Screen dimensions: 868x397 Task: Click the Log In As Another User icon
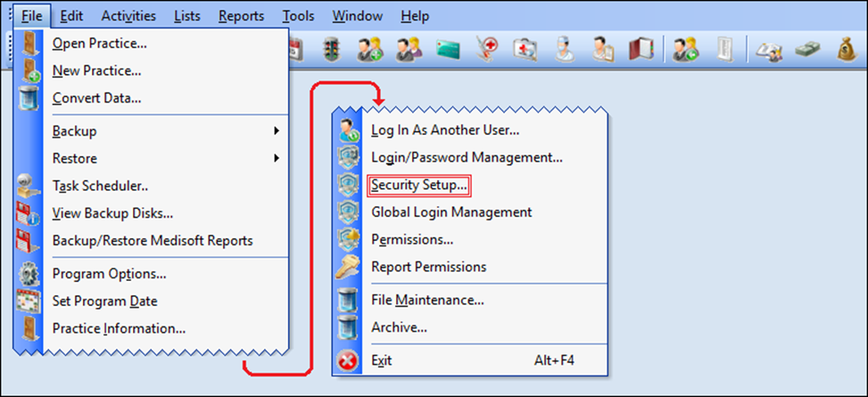[x=349, y=130]
